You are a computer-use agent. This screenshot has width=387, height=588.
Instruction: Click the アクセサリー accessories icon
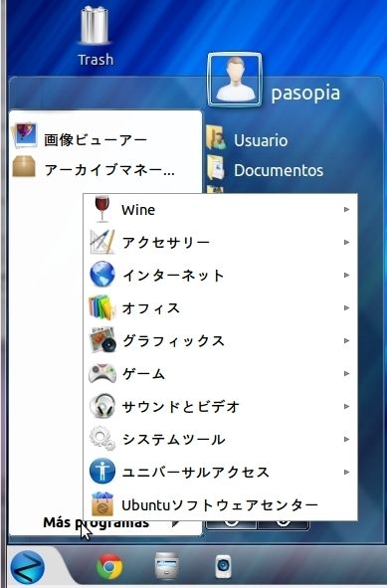[x=102, y=242]
